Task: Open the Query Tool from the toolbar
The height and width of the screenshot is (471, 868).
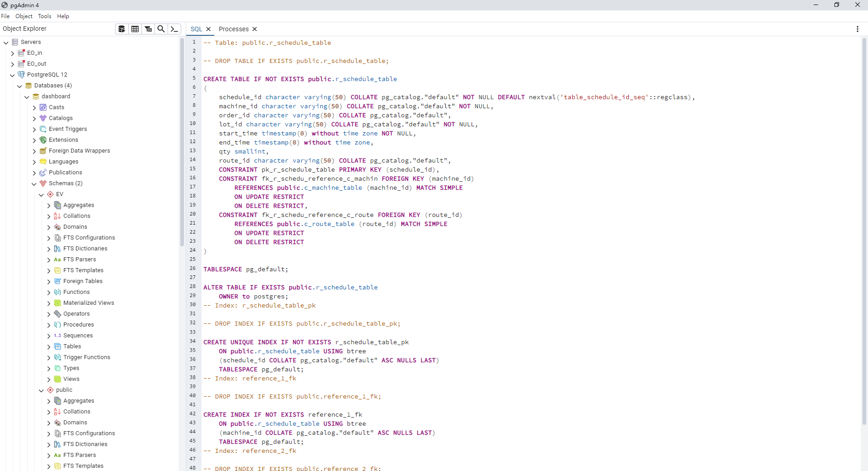Action: tap(121, 29)
